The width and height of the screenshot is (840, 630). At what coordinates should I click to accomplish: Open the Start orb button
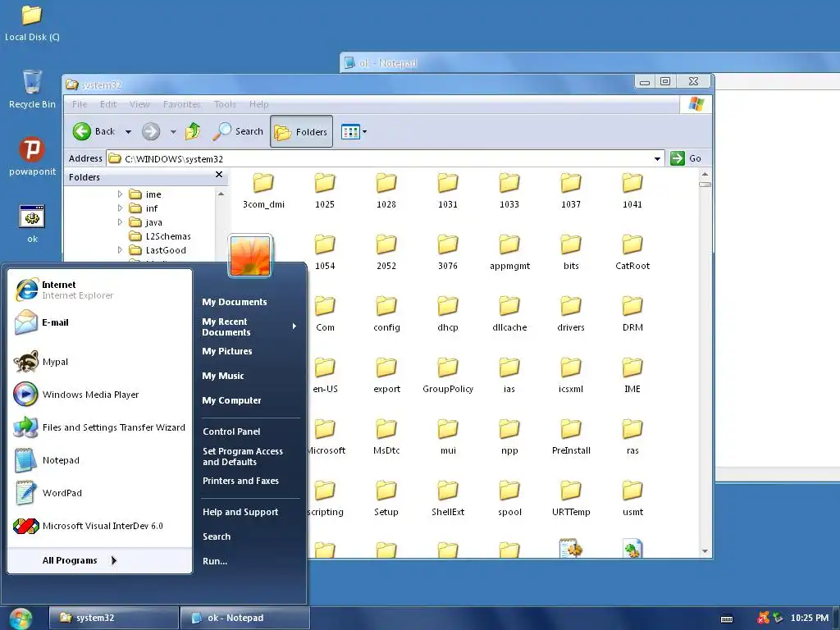tap(21, 619)
